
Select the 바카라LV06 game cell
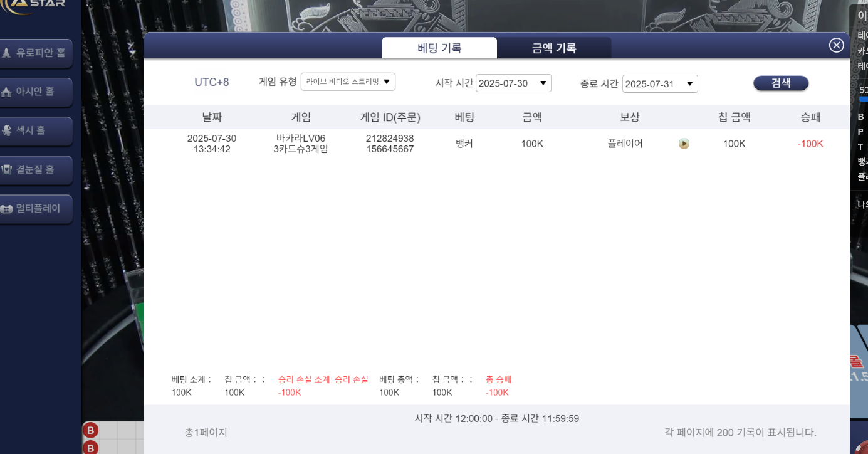[x=301, y=139]
